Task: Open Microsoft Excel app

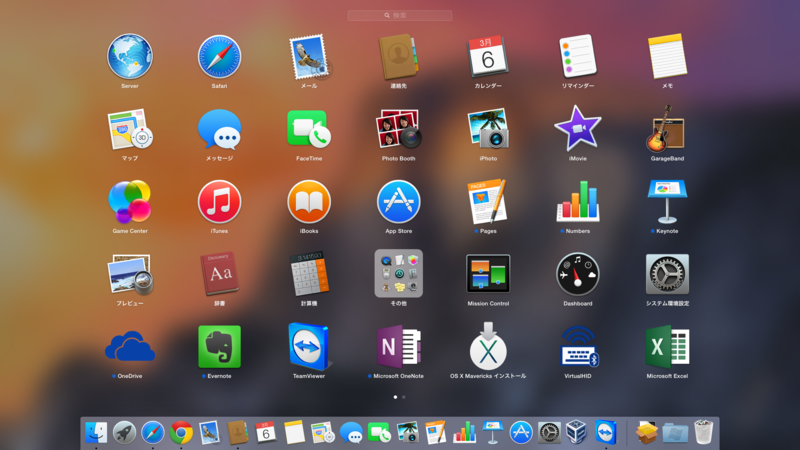Action: (x=667, y=346)
